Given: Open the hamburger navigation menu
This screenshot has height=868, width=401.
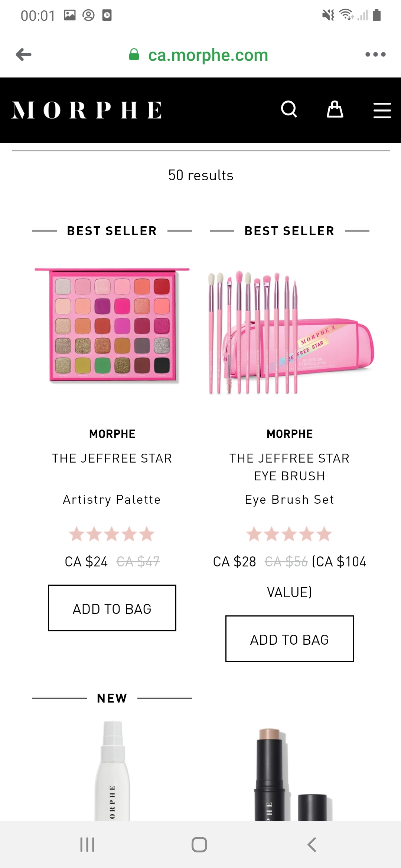Looking at the screenshot, I should point(382,110).
